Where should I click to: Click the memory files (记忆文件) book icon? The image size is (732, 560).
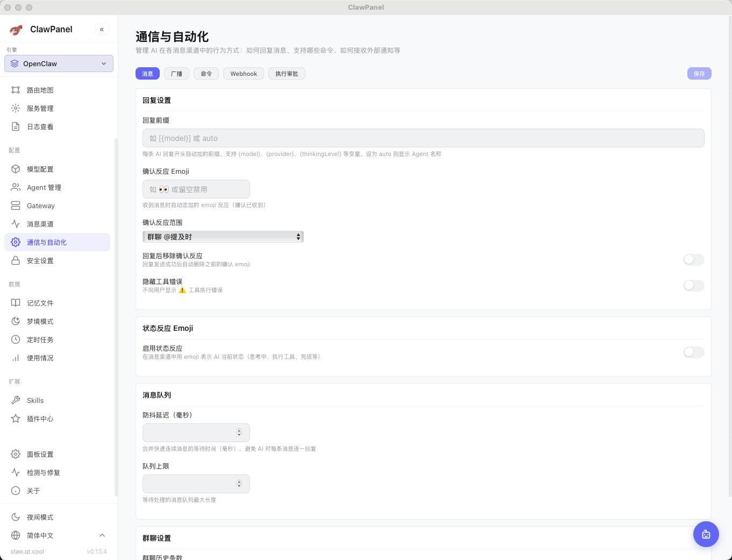coord(16,303)
